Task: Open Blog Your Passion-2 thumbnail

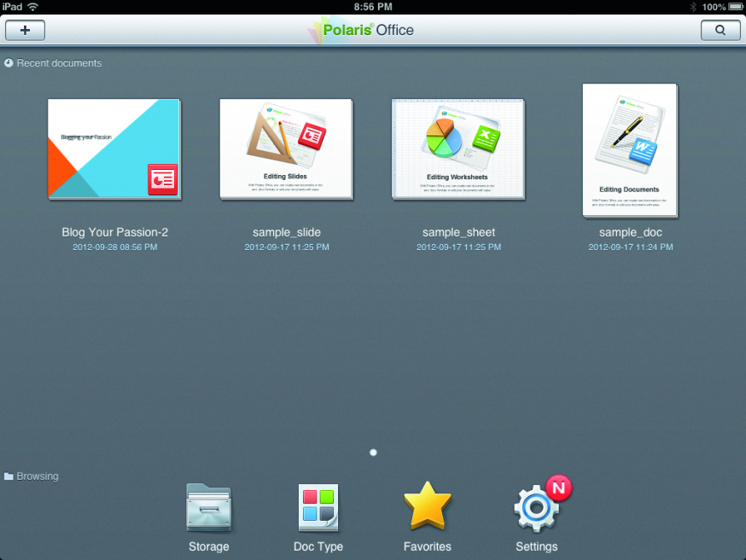Action: click(114, 149)
